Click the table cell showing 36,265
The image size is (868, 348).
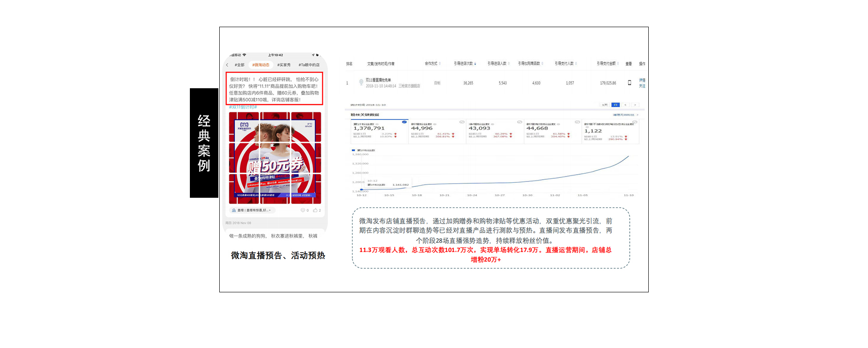[x=468, y=83]
